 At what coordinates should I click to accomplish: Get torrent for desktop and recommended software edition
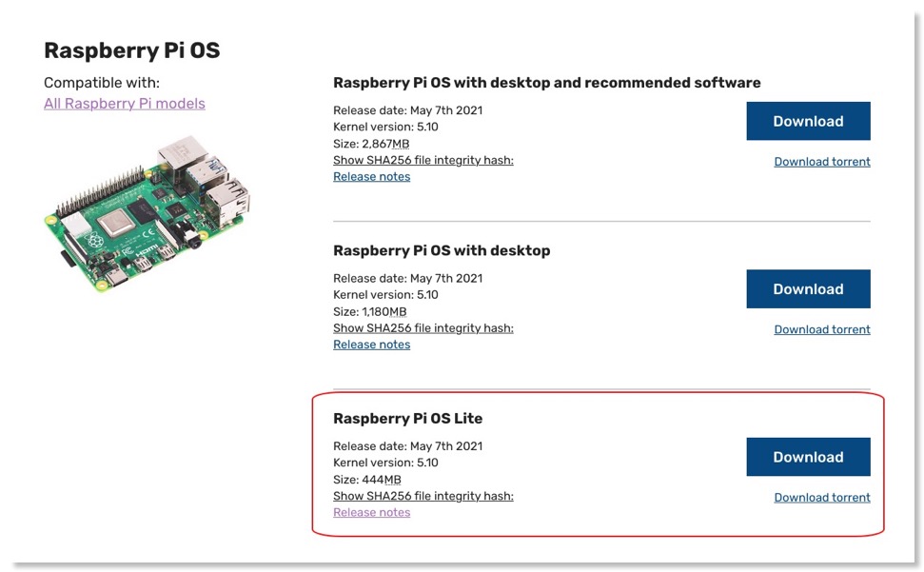(822, 162)
